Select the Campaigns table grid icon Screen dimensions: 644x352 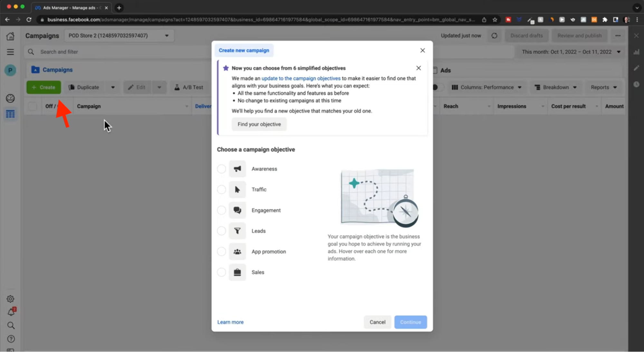[x=10, y=114]
